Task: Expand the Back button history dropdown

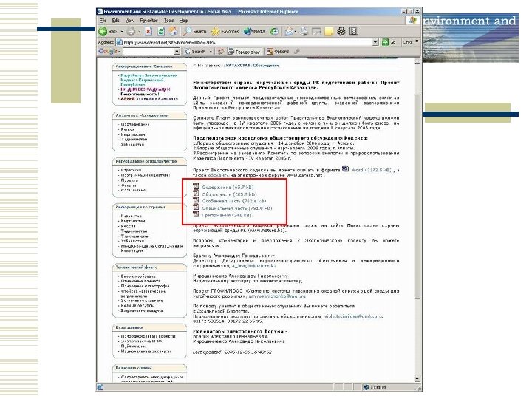Action: click(x=122, y=32)
